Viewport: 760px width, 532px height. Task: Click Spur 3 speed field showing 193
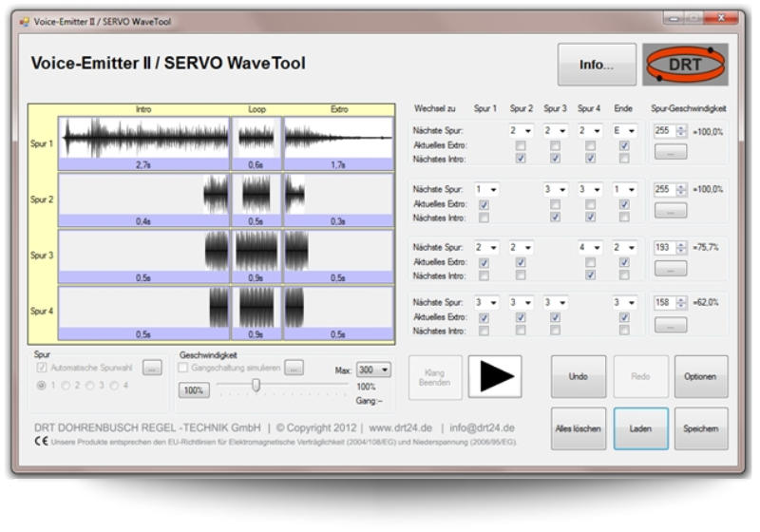pyautogui.click(x=664, y=248)
